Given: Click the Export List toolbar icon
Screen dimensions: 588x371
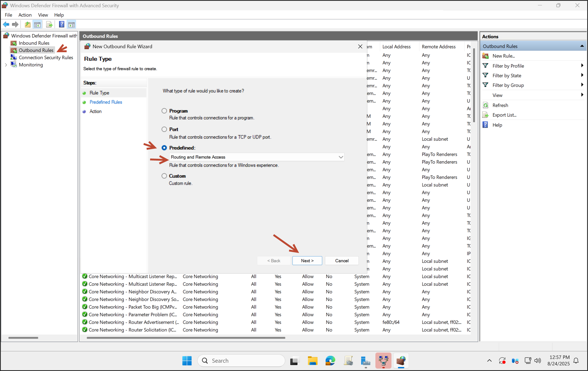Looking at the screenshot, I should click(49, 25).
